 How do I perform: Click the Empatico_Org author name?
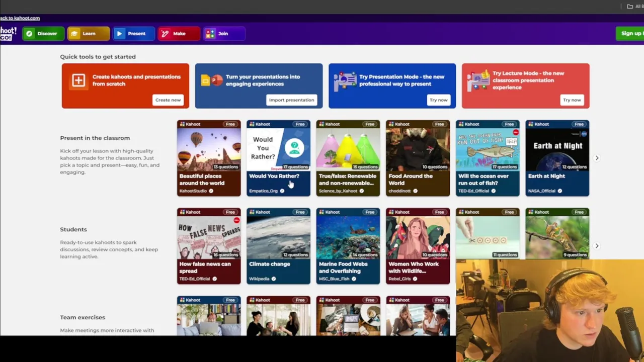click(263, 191)
